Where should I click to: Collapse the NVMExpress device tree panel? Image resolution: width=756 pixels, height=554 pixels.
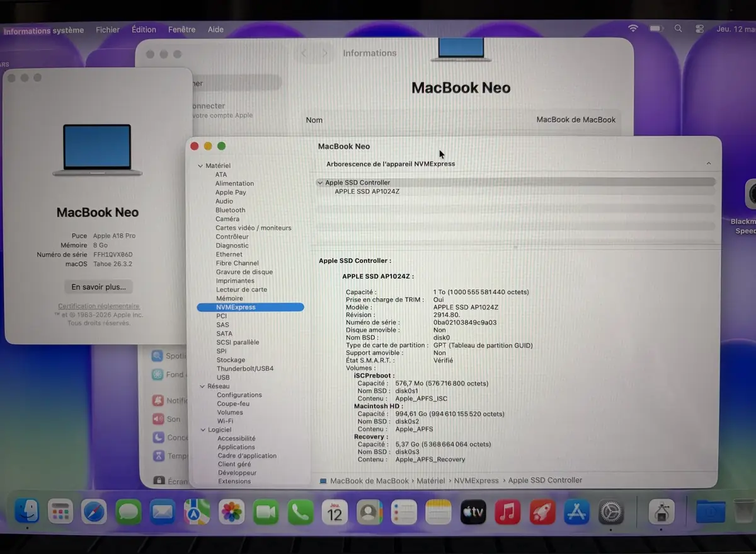709,162
